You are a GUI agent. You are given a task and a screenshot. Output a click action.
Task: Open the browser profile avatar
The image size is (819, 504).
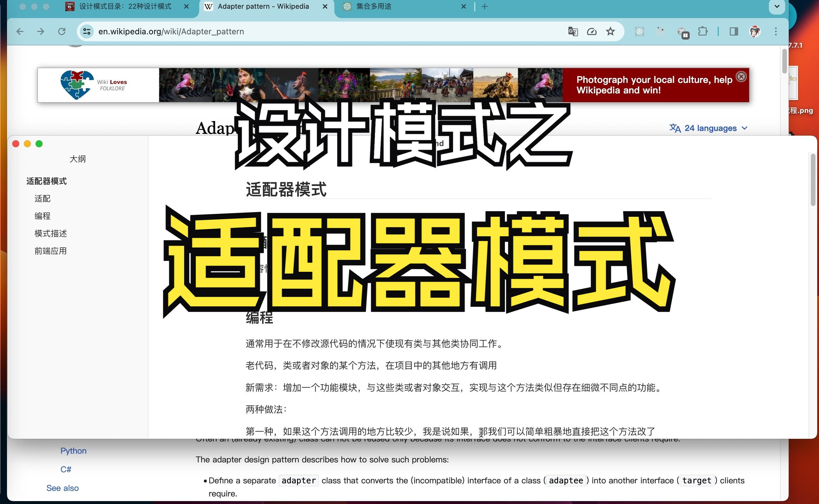click(755, 31)
